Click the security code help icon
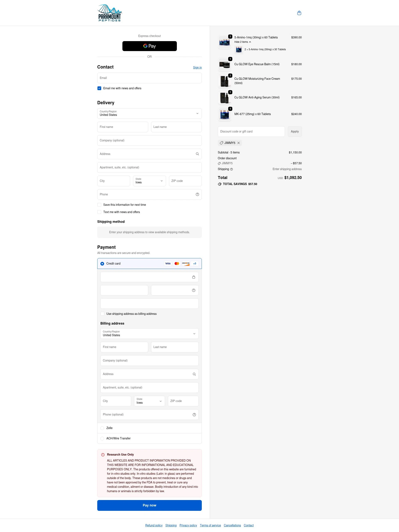 (x=193, y=290)
